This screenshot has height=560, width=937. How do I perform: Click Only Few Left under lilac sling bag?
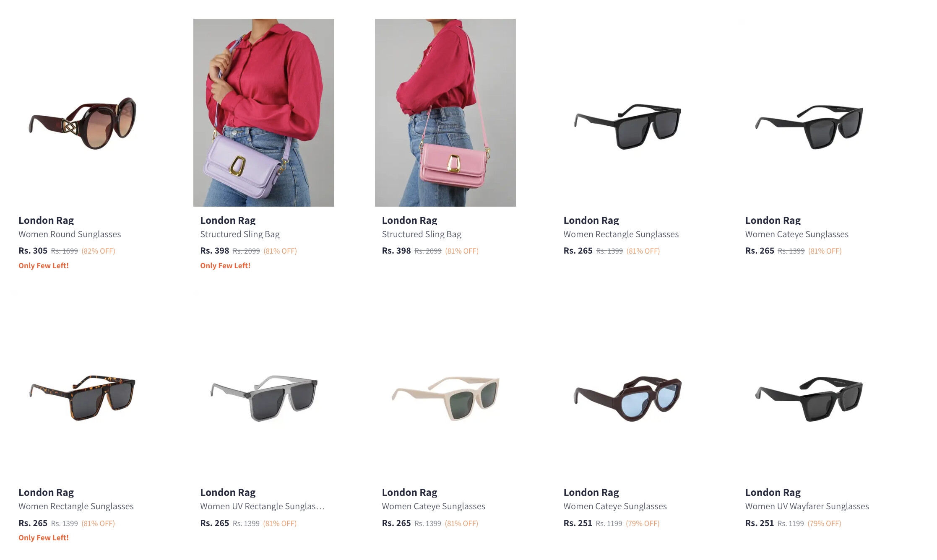tap(225, 266)
